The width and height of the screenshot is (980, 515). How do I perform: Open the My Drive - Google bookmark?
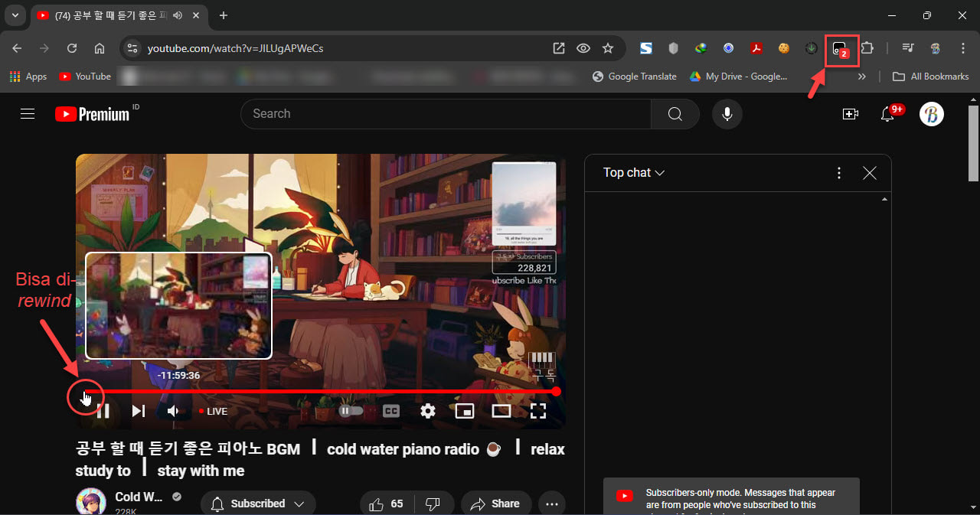click(x=738, y=77)
